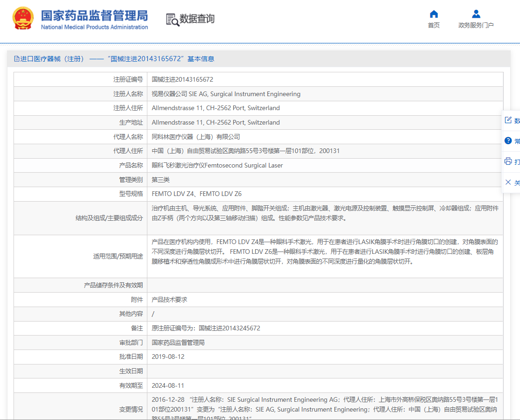Click the 有效期至 row label
520x420 pixels.
(x=131, y=385)
